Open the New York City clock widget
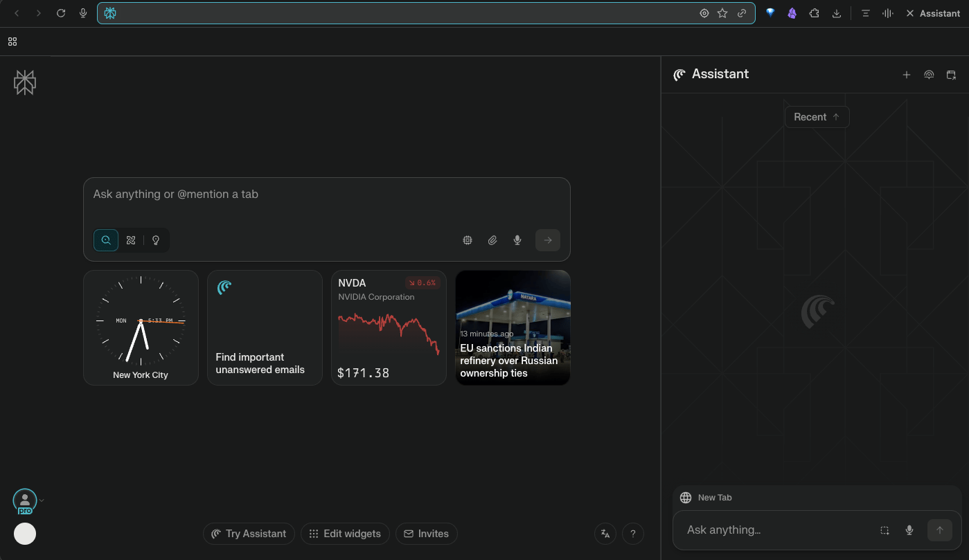The image size is (969, 560). click(141, 327)
